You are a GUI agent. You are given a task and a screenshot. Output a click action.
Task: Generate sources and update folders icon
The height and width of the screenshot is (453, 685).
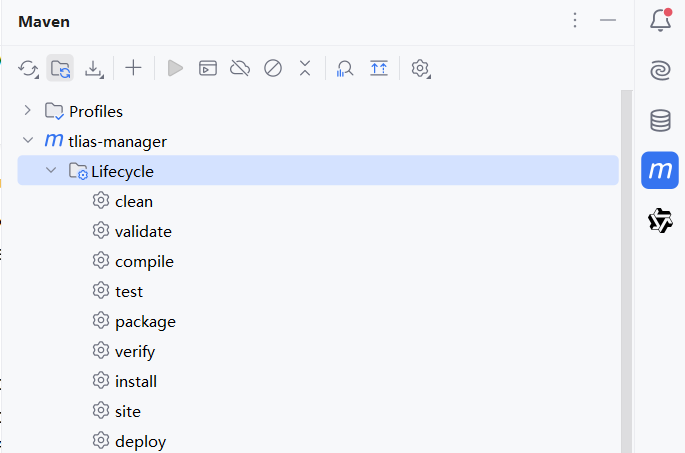click(x=60, y=69)
